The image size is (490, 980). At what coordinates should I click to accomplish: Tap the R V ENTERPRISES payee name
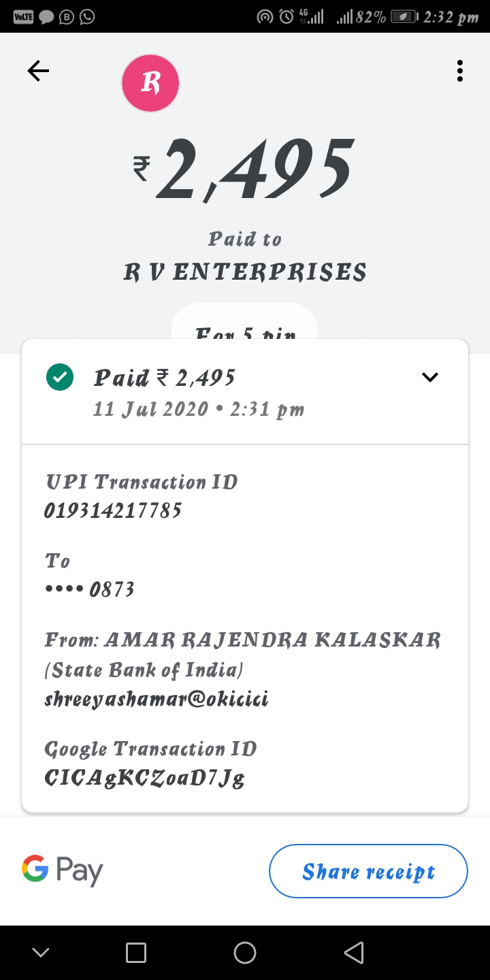pos(245,272)
